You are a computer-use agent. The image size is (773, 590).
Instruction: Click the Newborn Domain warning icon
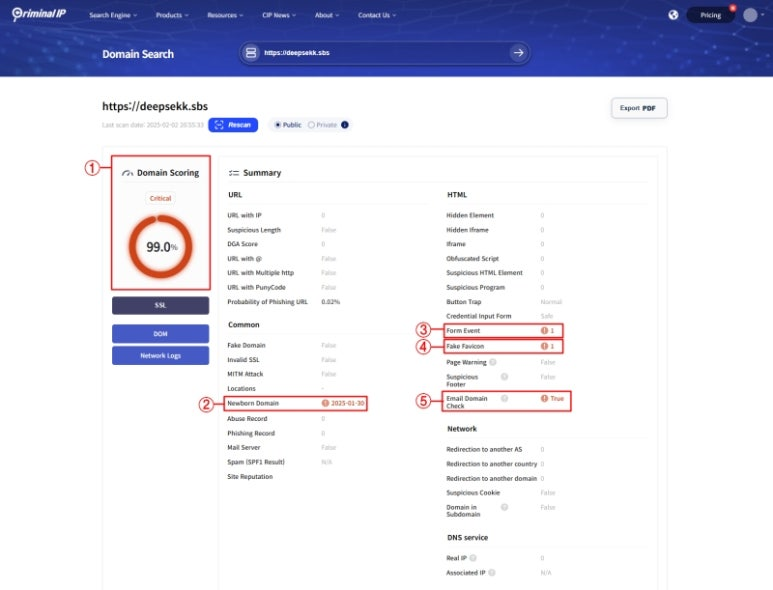[325, 403]
